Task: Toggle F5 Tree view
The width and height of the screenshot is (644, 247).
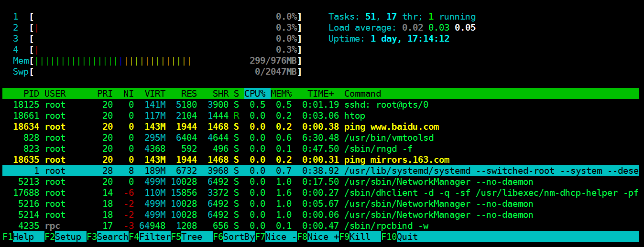Action: coord(192,237)
